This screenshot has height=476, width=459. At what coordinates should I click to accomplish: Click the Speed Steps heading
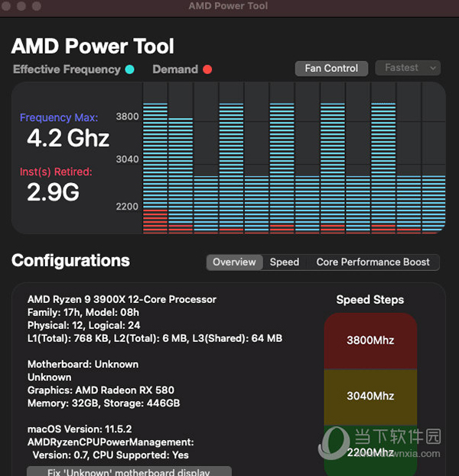point(370,300)
